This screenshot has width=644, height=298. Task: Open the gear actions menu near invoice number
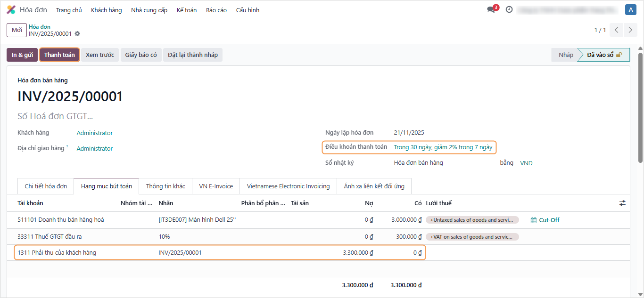tap(77, 34)
